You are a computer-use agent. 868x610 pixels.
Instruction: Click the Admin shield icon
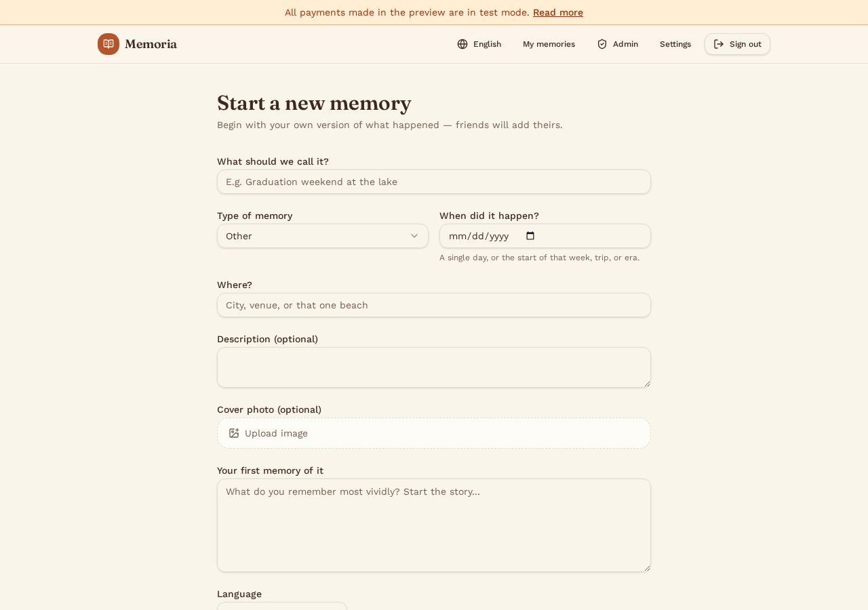click(602, 44)
